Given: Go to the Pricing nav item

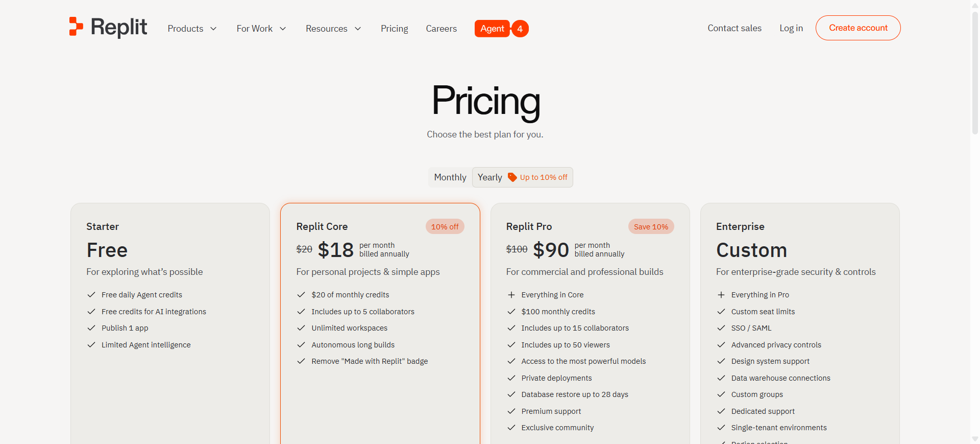Looking at the screenshot, I should [x=394, y=29].
